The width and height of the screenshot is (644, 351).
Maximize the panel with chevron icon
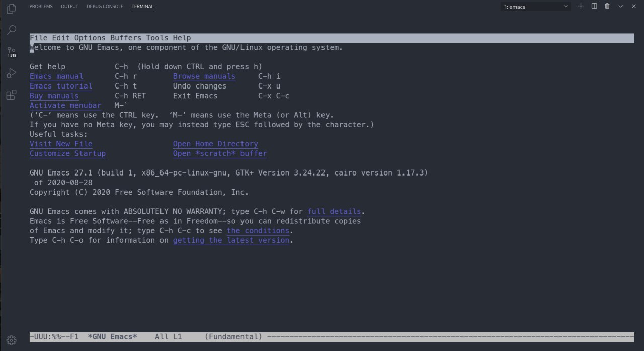coord(621,6)
